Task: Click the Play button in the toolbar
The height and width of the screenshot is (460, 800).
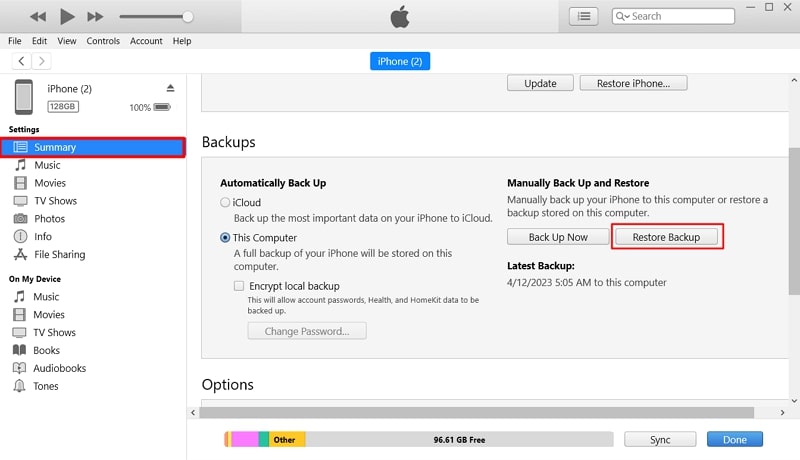Action: pos(67,16)
